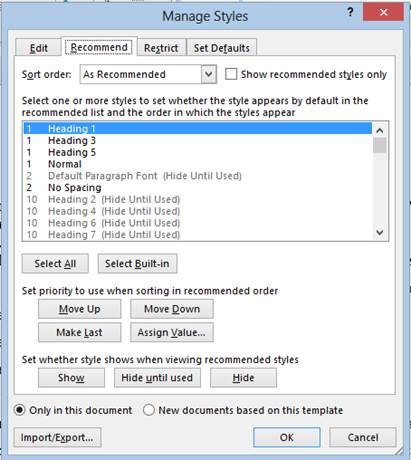Close the Manage Styles dialog
This screenshot has width=411, height=460.
pyautogui.click(x=383, y=12)
